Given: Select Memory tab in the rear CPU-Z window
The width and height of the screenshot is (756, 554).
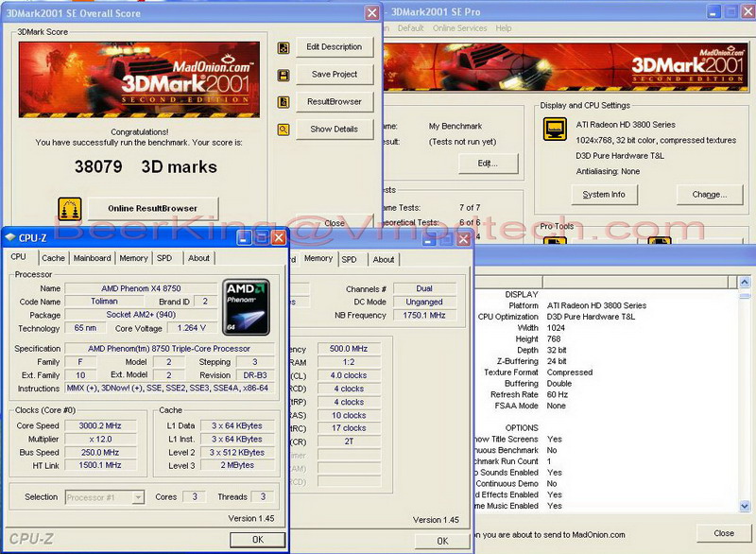Looking at the screenshot, I should [x=318, y=258].
